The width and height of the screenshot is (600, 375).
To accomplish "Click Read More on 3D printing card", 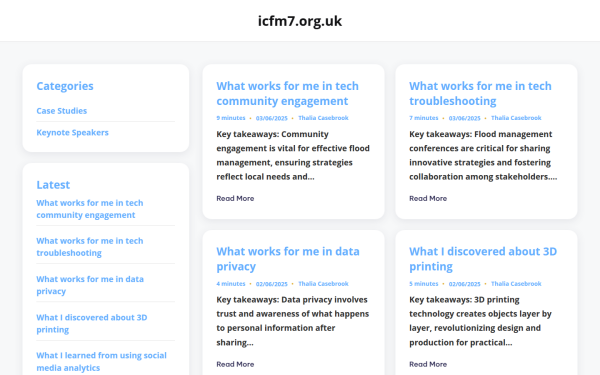I will tap(428, 364).
